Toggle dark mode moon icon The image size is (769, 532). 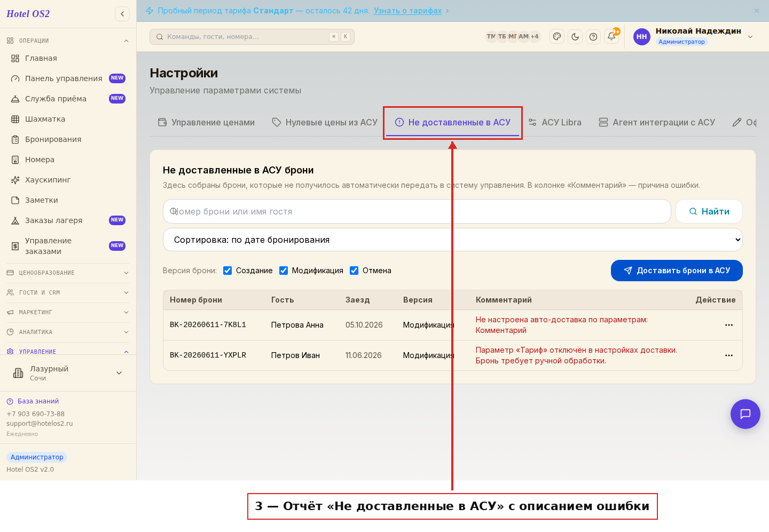[575, 37]
